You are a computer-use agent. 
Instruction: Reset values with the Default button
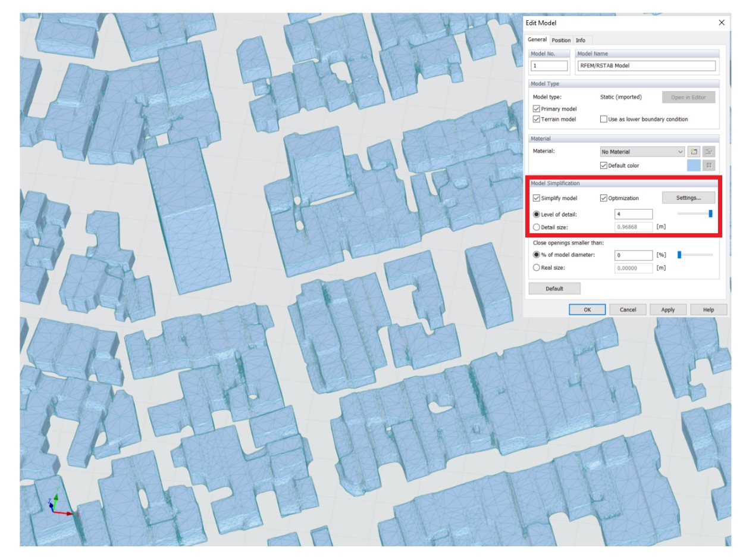pos(554,288)
